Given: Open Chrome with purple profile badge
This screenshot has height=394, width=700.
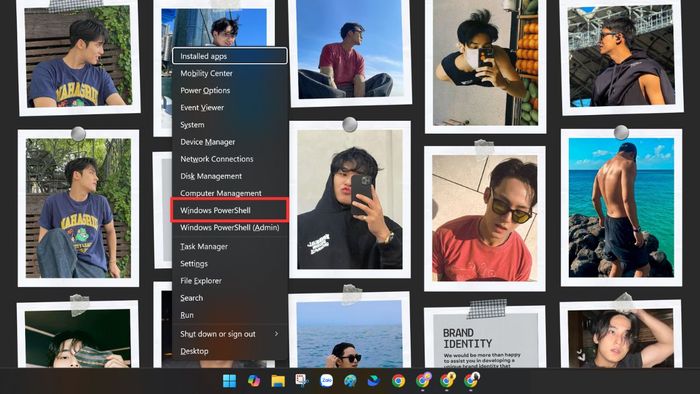Looking at the screenshot, I should click(423, 380).
